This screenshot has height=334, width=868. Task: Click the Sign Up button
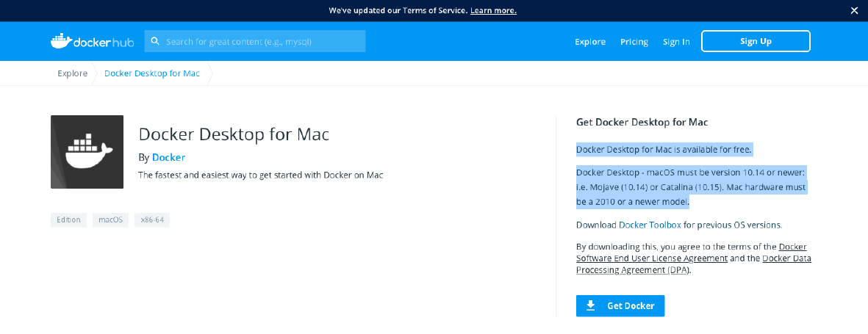pos(756,41)
